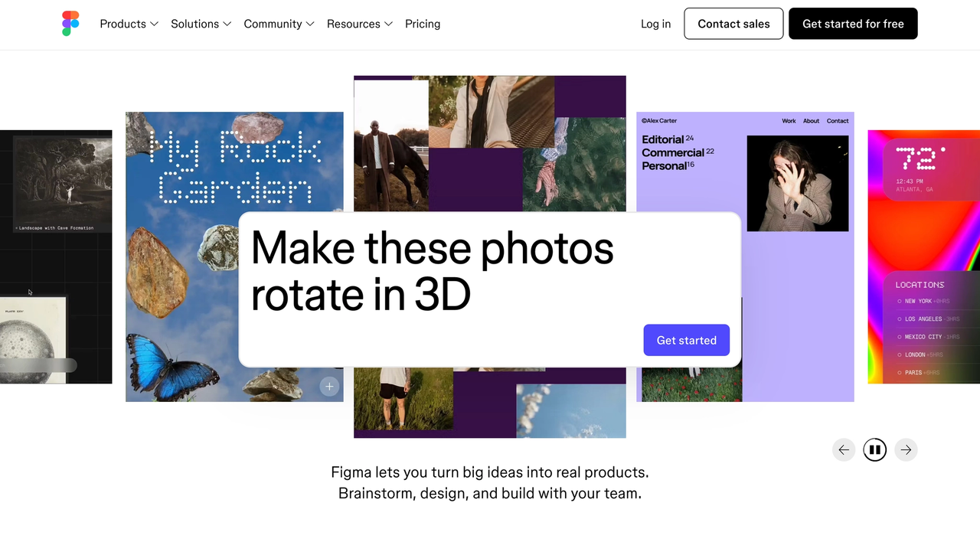Go back to the previous carousel slide
980x552 pixels.
coord(844,449)
